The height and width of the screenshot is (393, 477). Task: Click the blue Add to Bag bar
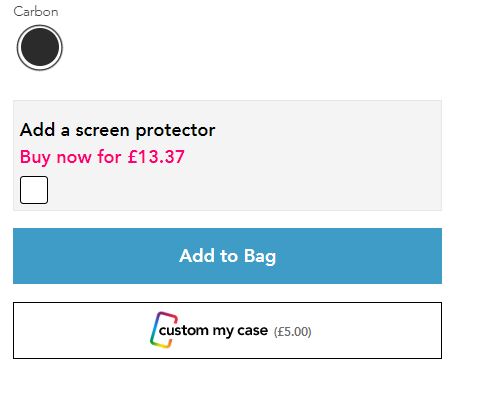[227, 256]
